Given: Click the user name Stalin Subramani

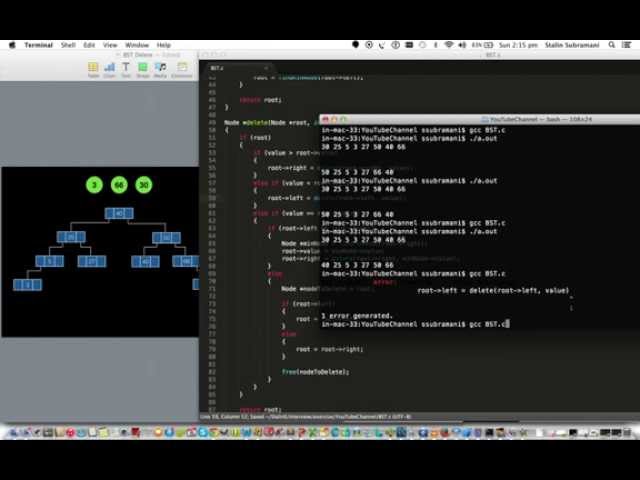Looking at the screenshot, I should point(572,45).
